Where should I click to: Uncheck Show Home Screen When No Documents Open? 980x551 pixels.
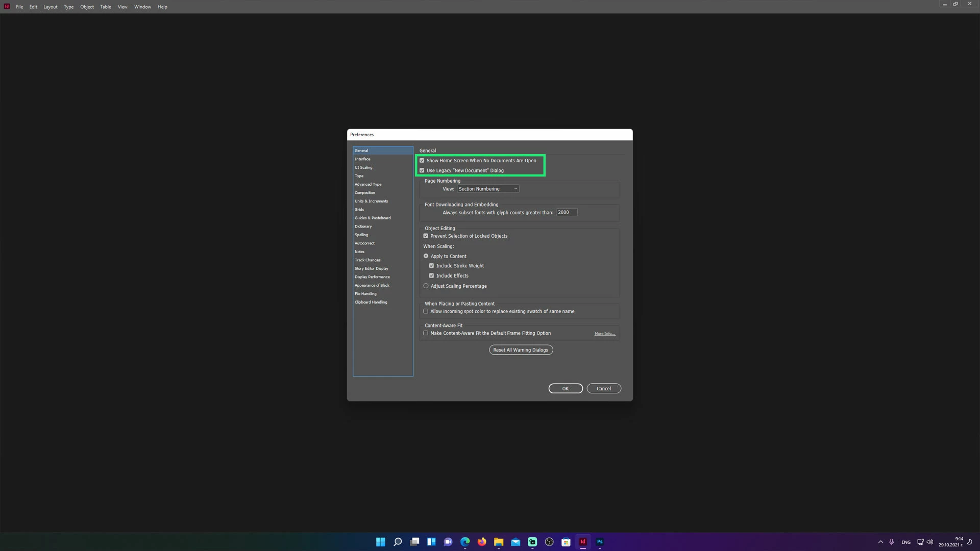[x=422, y=161]
